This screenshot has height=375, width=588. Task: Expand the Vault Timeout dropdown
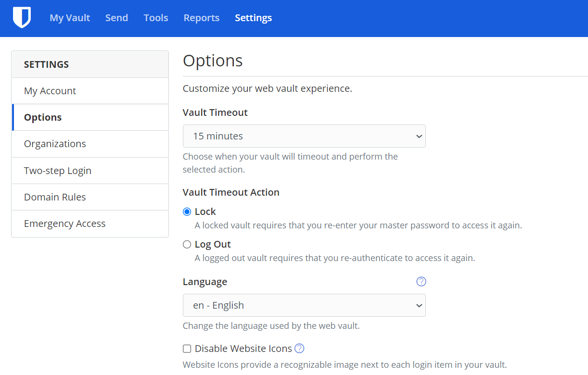[x=304, y=136]
